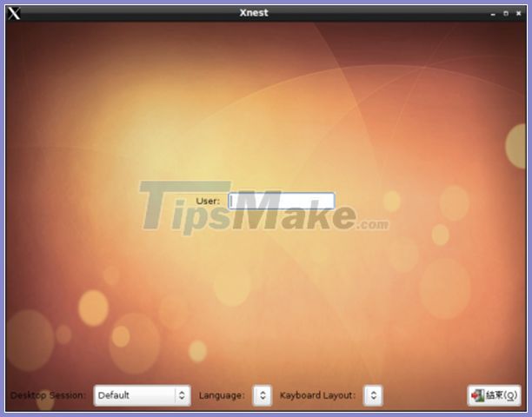Maximize the Xnest window
This screenshot has width=532, height=417.
(x=506, y=14)
